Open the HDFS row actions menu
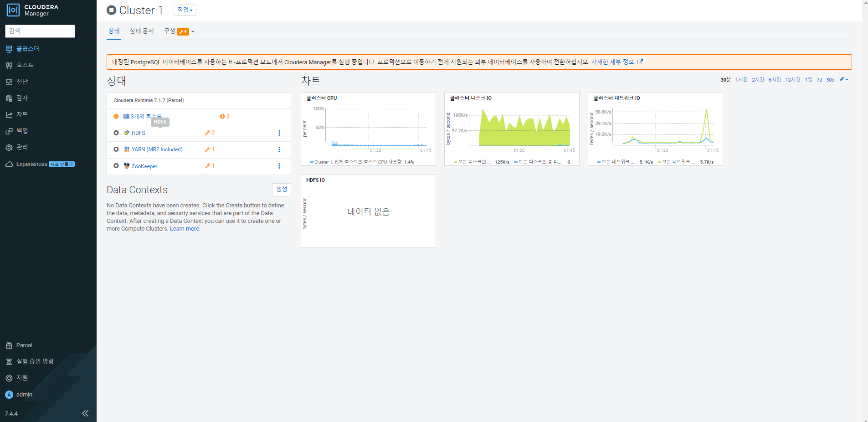This screenshot has width=868, height=422. click(279, 133)
